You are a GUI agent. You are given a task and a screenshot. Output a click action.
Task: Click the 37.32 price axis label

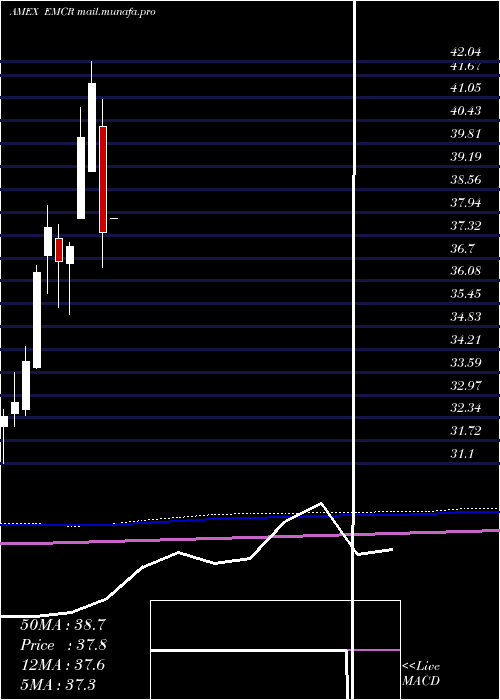pyautogui.click(x=466, y=225)
